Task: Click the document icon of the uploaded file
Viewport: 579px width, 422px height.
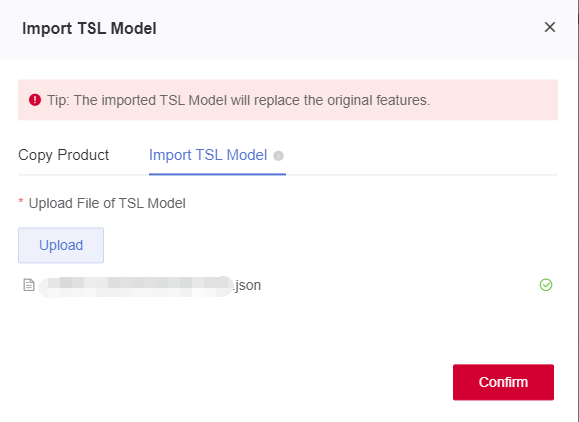Action: coord(29,285)
